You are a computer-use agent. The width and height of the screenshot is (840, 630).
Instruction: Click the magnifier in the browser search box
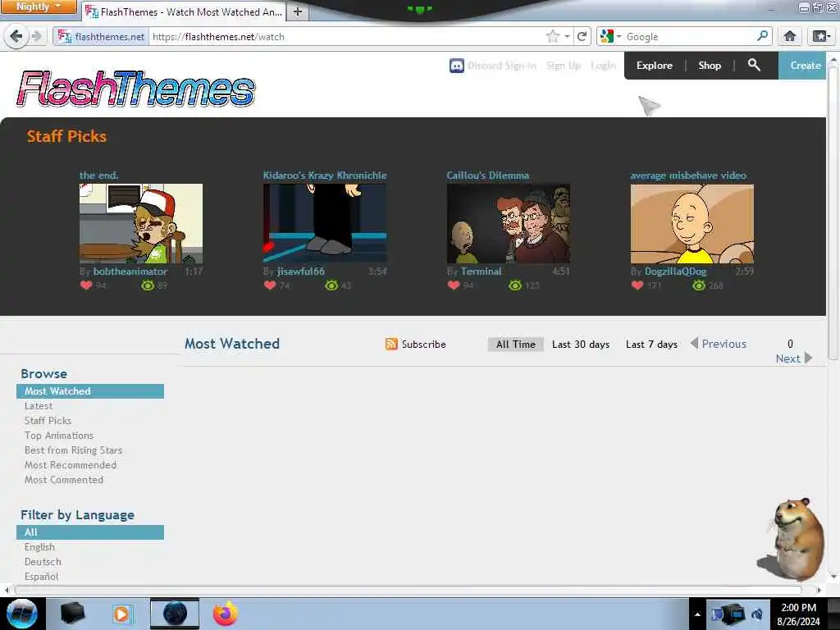click(763, 36)
